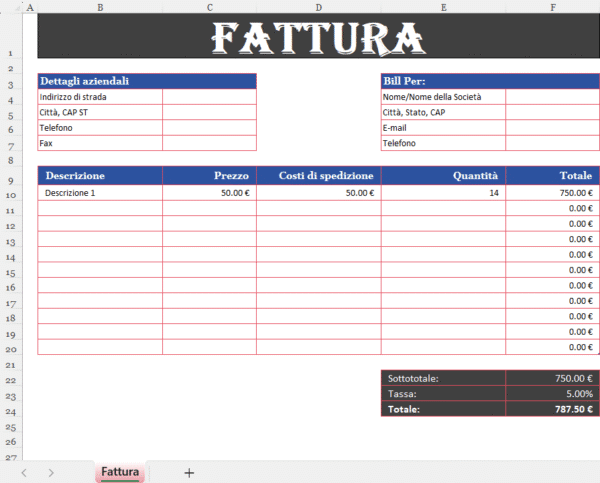Select the Quantità column header
This screenshot has width=600, height=483.
tap(443, 176)
